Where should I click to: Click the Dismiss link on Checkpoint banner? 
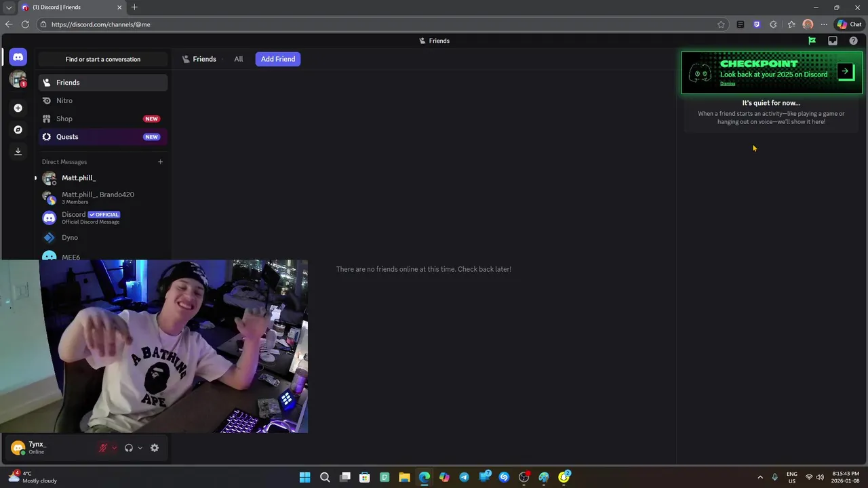[x=728, y=83]
